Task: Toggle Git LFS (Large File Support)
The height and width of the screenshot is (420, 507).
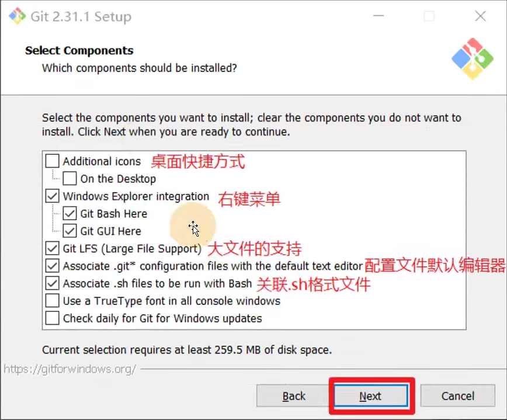Action: coord(53,248)
